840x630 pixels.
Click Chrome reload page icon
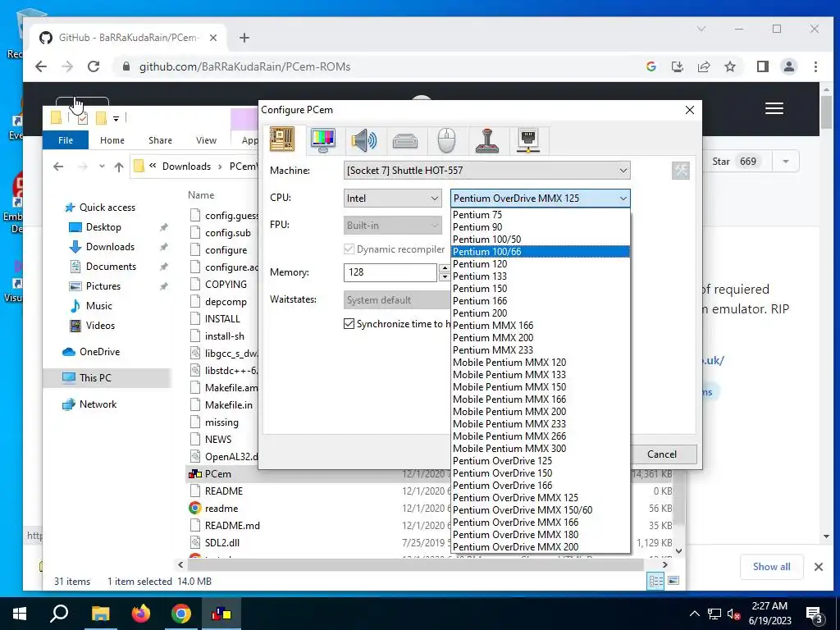coord(94,66)
